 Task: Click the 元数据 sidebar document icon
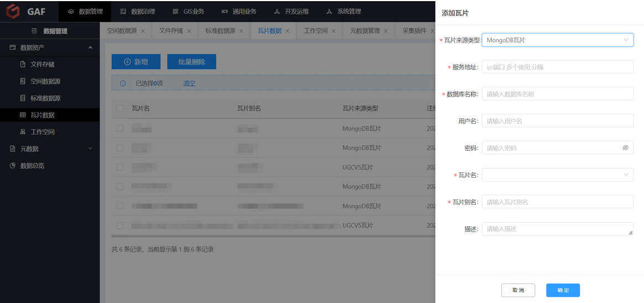tap(12, 148)
